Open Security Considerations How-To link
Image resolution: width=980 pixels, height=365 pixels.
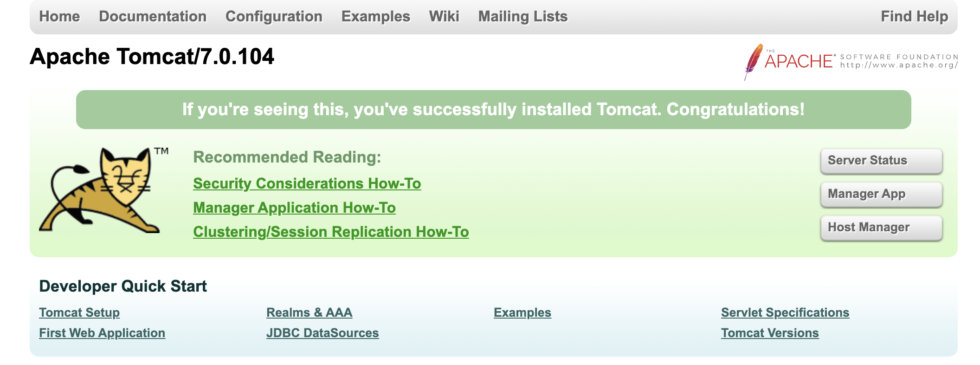tap(307, 183)
